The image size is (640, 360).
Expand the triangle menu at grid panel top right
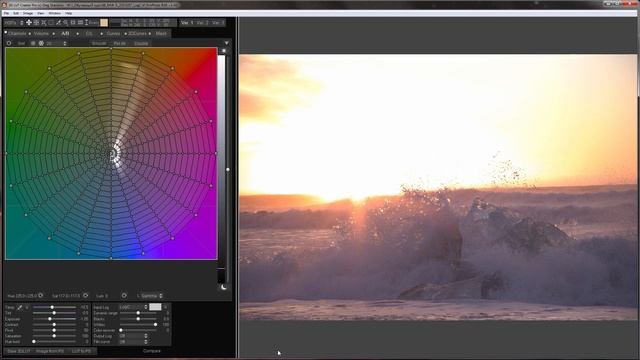(x=226, y=43)
